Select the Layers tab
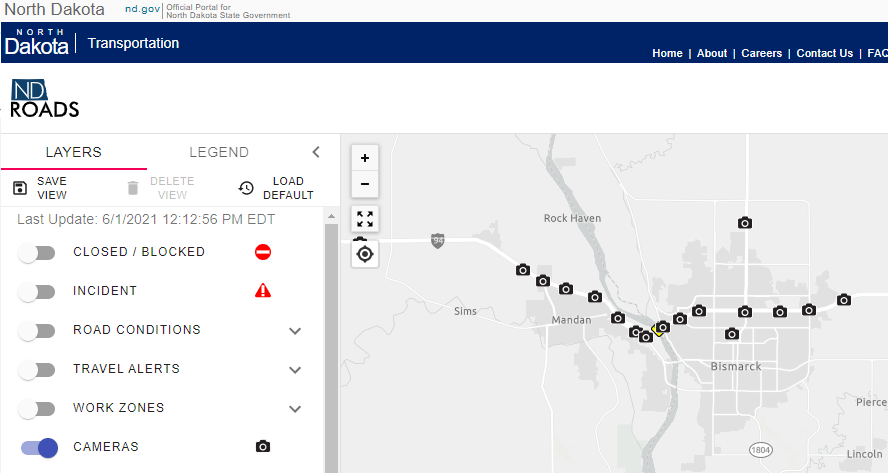888x473 pixels. pyautogui.click(x=73, y=152)
